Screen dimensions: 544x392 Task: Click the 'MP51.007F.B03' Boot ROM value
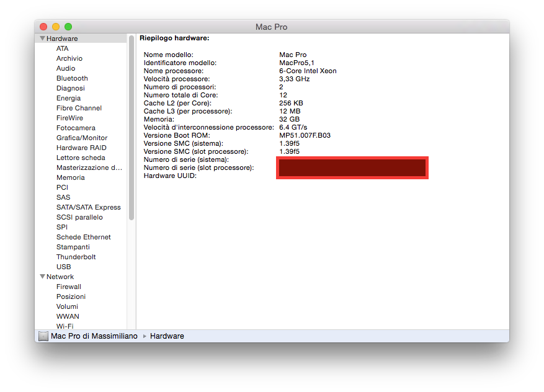point(305,135)
